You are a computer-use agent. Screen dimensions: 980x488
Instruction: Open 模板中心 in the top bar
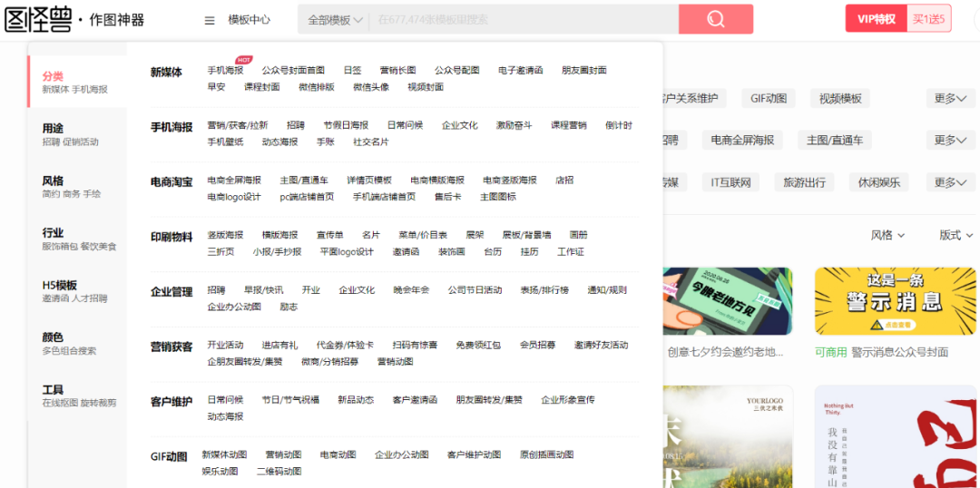pos(249,20)
